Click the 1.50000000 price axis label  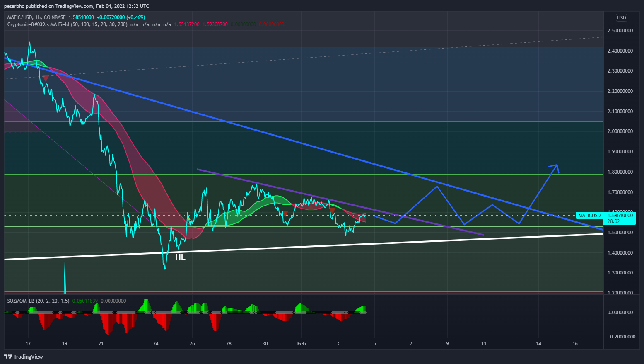click(x=620, y=233)
